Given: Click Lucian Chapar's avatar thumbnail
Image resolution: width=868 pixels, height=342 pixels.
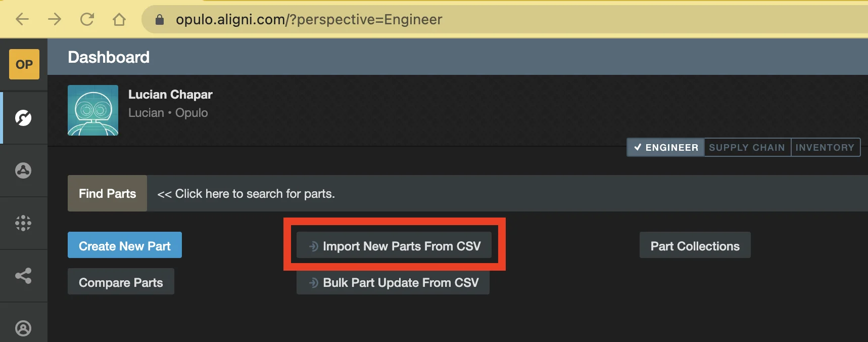Looking at the screenshot, I should [93, 110].
